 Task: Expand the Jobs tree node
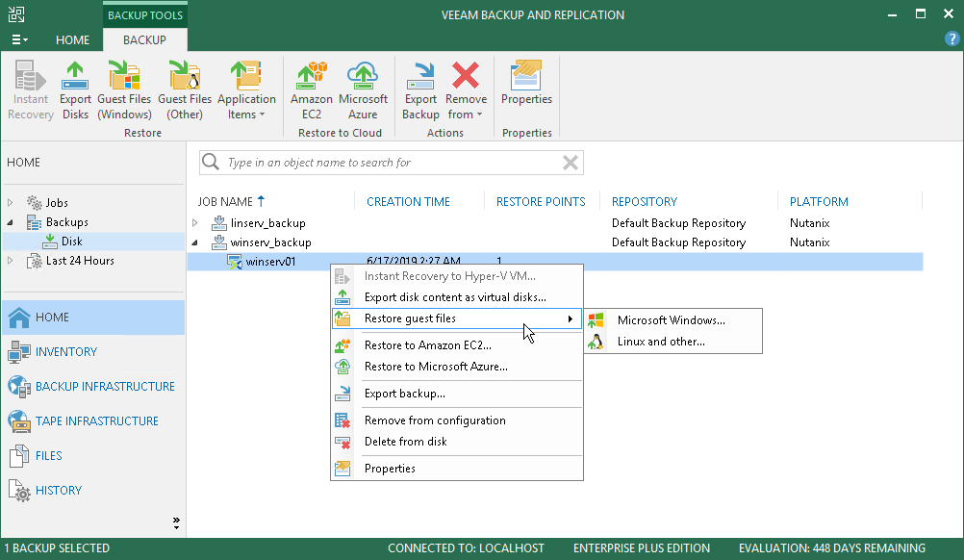pyautogui.click(x=11, y=203)
